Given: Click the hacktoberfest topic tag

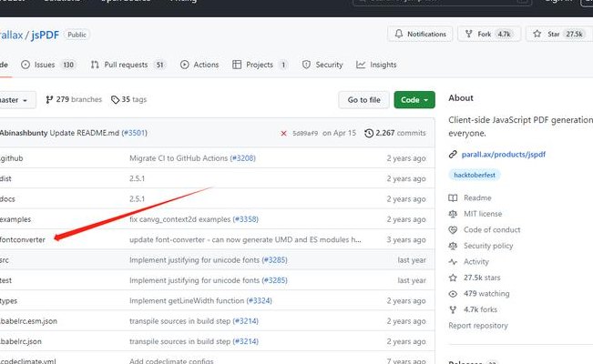Looking at the screenshot, I should coord(475,175).
